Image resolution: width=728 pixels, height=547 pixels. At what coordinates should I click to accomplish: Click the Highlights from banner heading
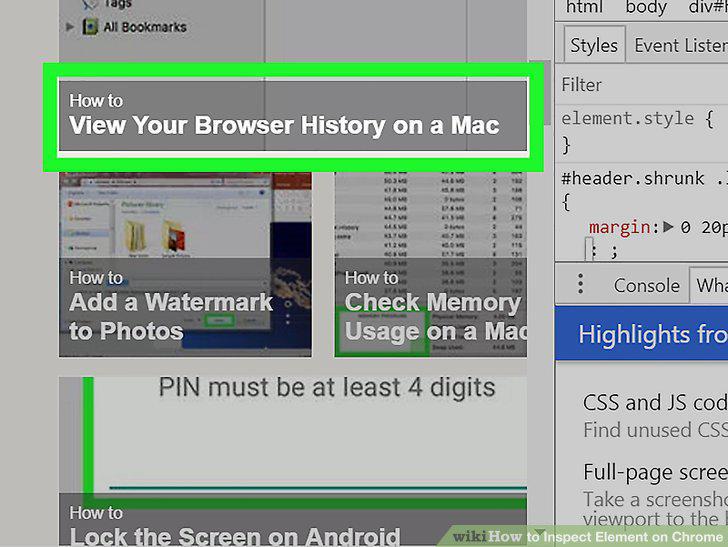[652, 334]
